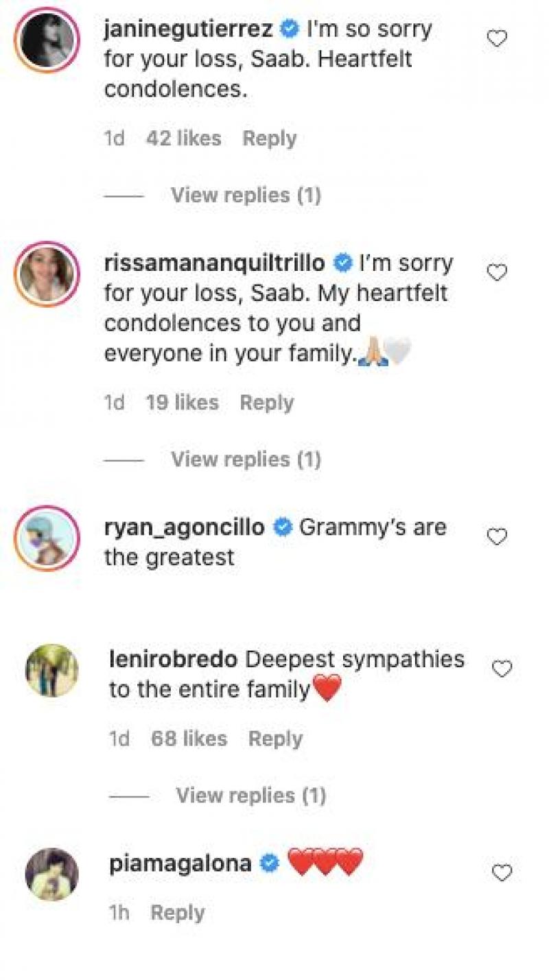Open rissamananquiltrillo's profile avatar
549x980 pixels.
[47, 274]
